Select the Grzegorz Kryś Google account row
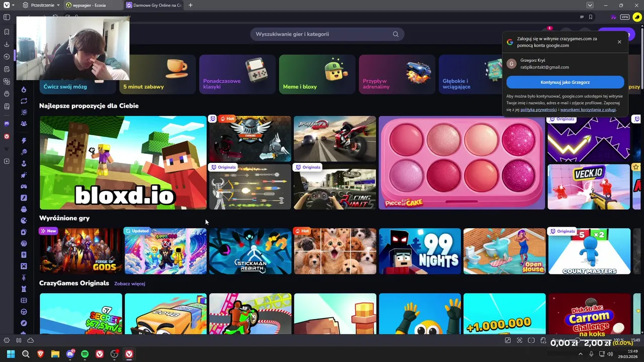 pos(565,64)
